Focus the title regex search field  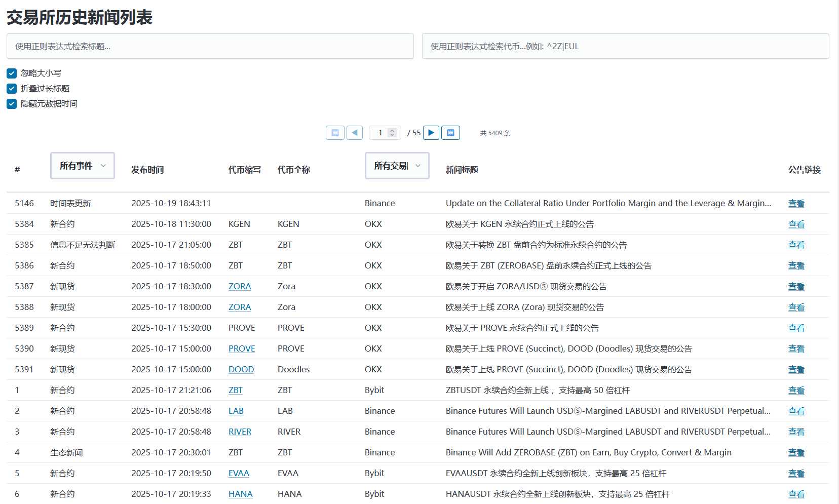pos(210,46)
